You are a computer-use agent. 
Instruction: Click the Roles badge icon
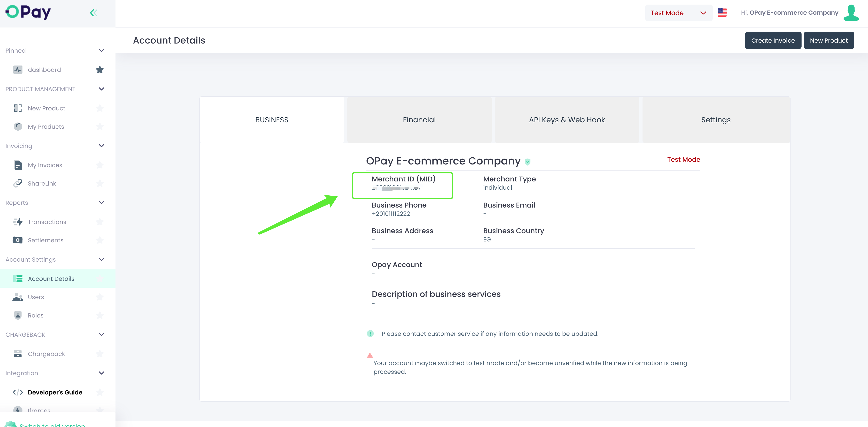[18, 315]
